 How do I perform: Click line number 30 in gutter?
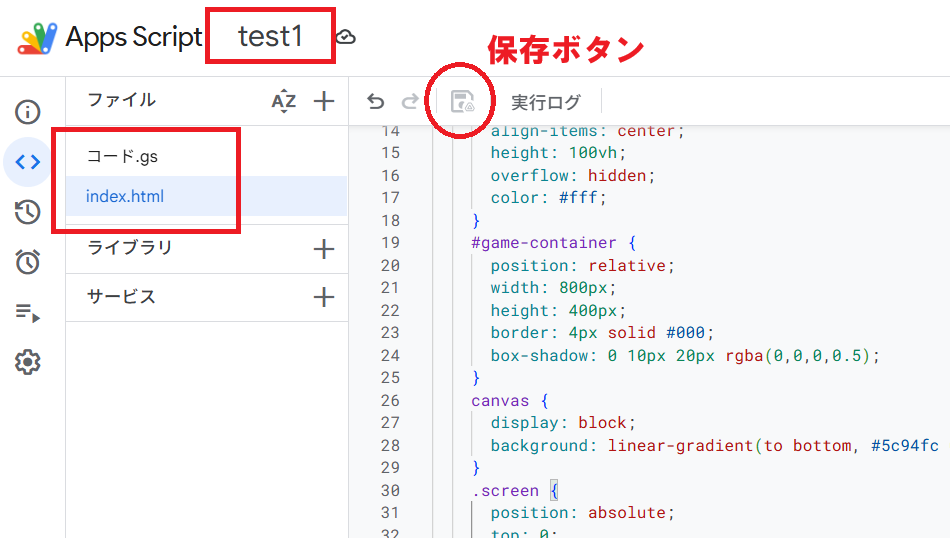tap(390, 490)
